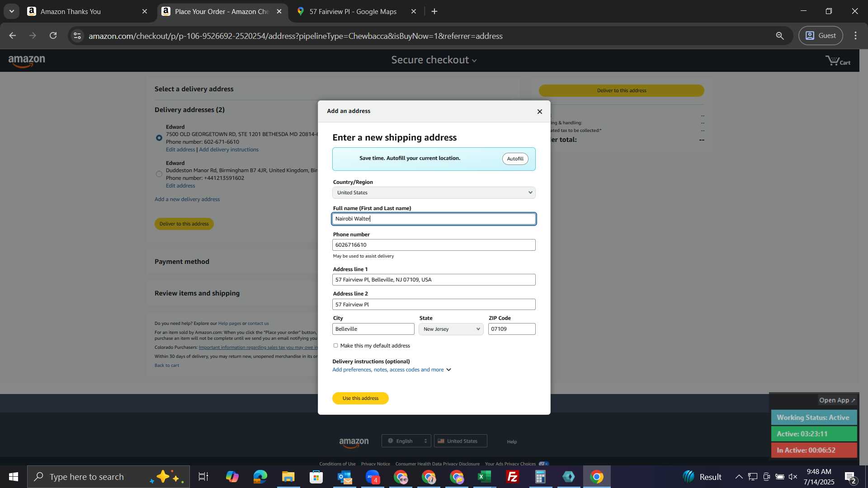The height and width of the screenshot is (488, 868).
Task: Open the Secure checkout dropdown
Action: point(434,60)
